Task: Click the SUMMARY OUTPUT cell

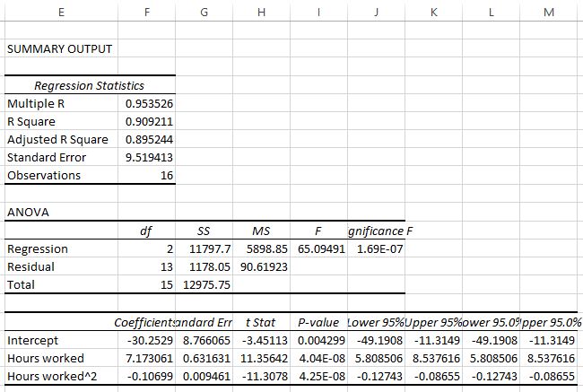Action: click(x=59, y=48)
